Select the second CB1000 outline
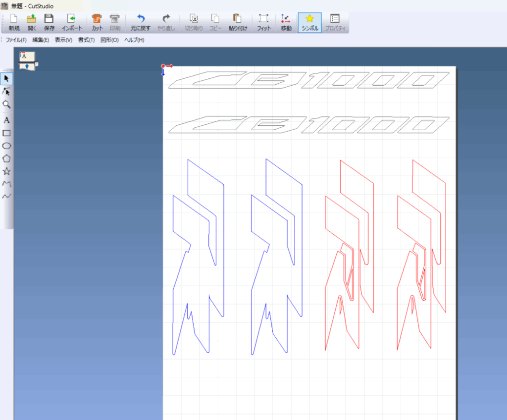 click(x=309, y=125)
